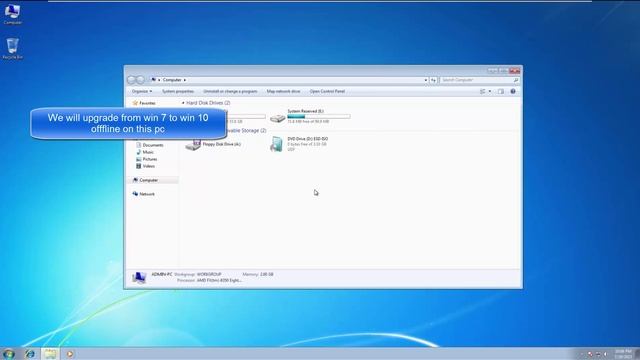Screen dimensions: 640x360
Task: Collapse the Hard Disk Drives group
Action: 183,103
